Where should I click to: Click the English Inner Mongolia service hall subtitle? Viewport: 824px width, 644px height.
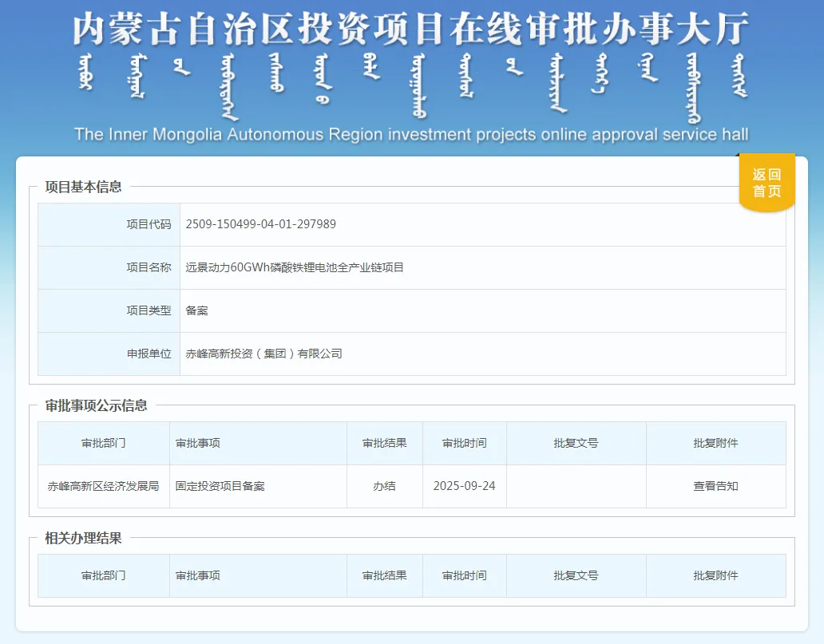tap(411, 135)
